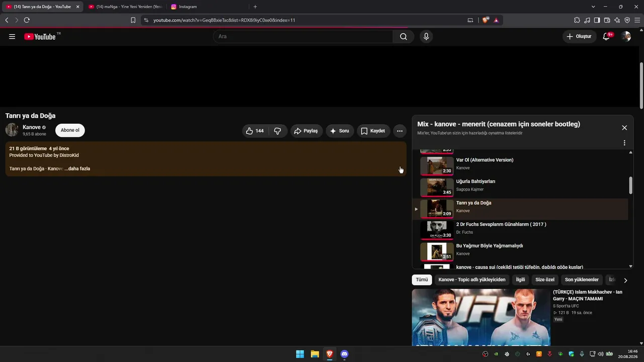Reload the page
This screenshot has height=362, width=644.
tap(27, 20)
